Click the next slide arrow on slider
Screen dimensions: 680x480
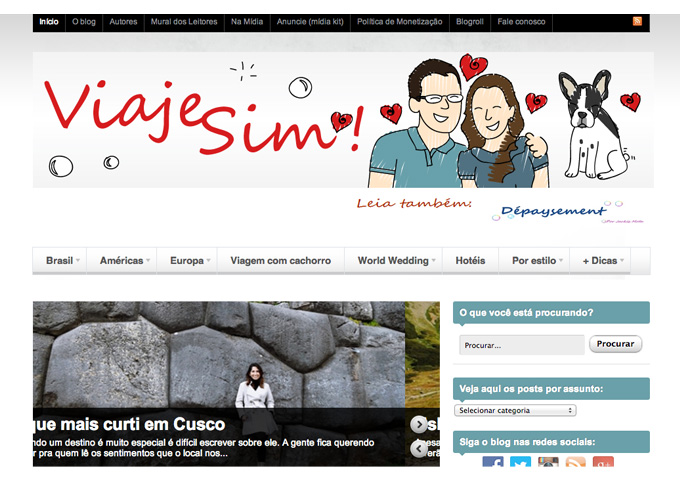[x=419, y=424]
